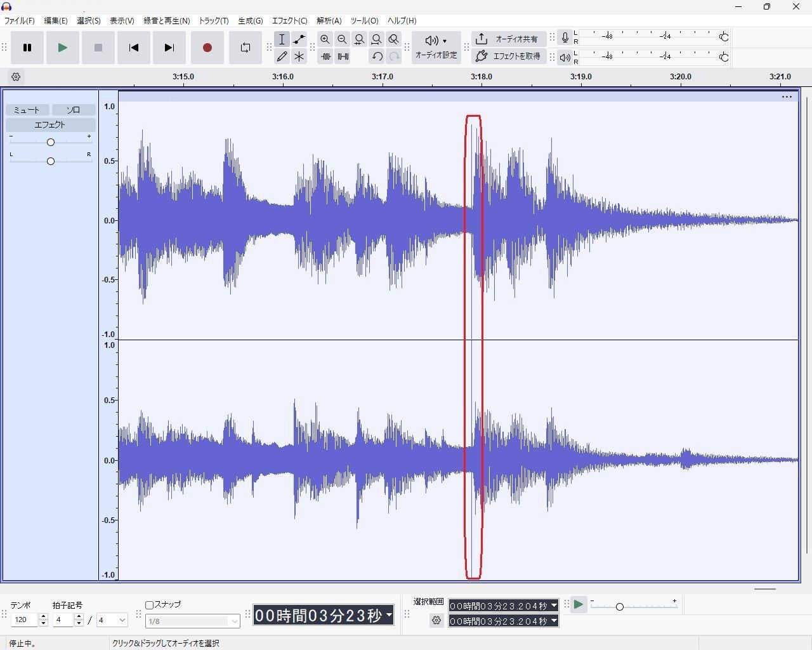Click the Silence audio selection icon

coord(343,56)
